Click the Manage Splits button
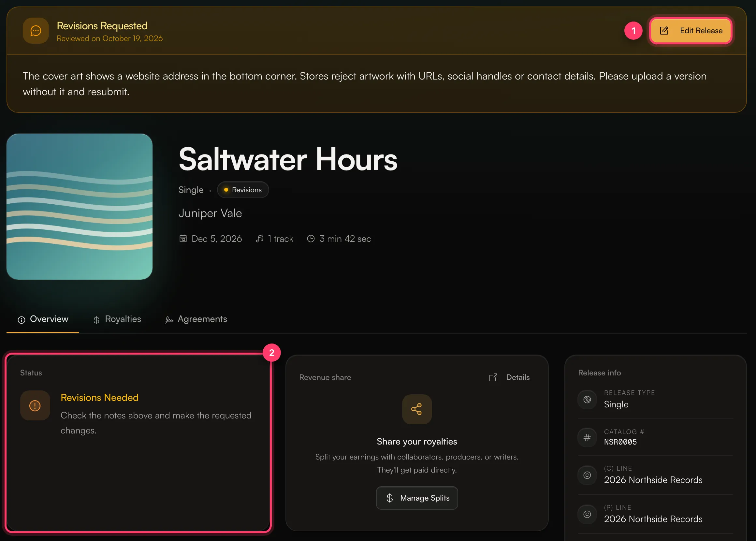This screenshot has height=541, width=756. coord(417,498)
